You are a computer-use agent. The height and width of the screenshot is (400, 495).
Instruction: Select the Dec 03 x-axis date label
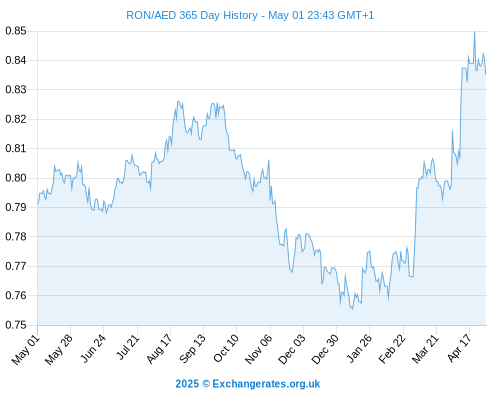tap(292, 349)
